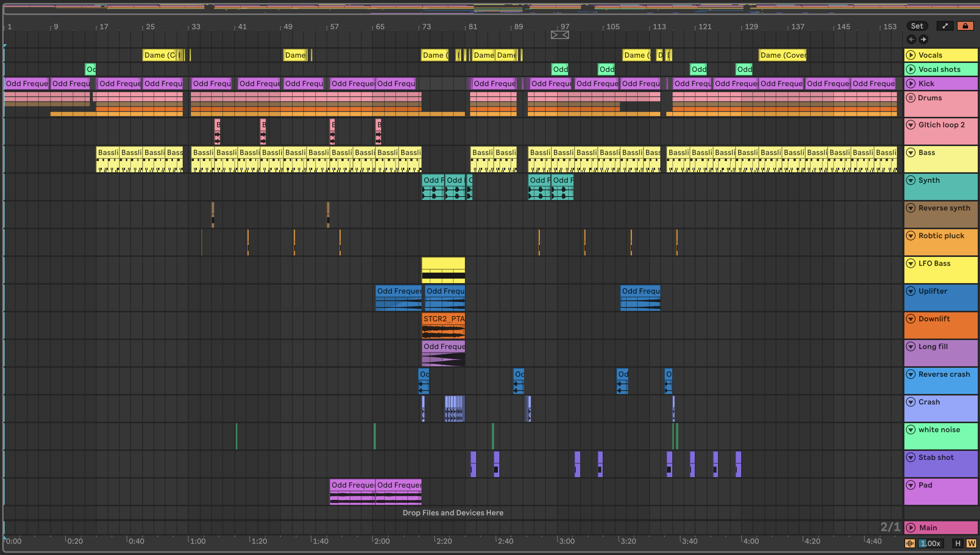The width and height of the screenshot is (980, 555).
Task: Click the locator marker near bar 97
Action: point(559,35)
